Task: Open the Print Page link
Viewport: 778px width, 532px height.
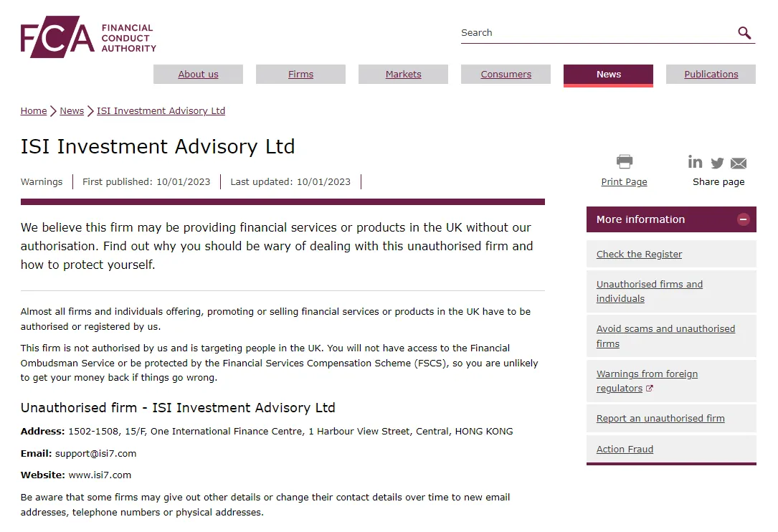Action: pos(624,181)
